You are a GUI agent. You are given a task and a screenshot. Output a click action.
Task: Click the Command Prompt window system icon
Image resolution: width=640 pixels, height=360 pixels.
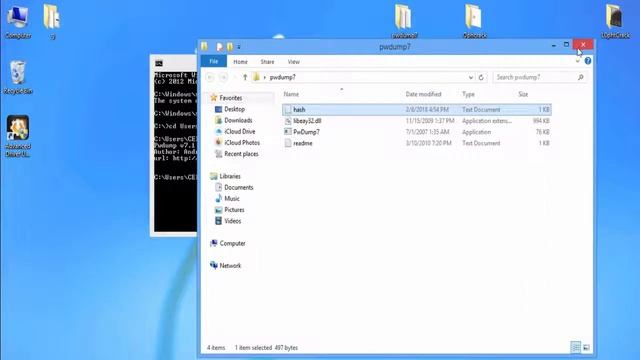[159, 63]
